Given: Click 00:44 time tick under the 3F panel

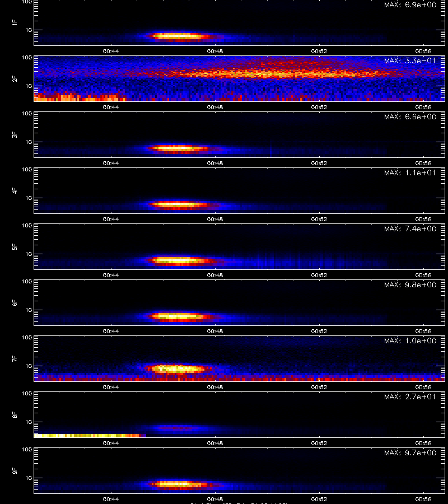Looking at the screenshot, I should click(x=111, y=164).
